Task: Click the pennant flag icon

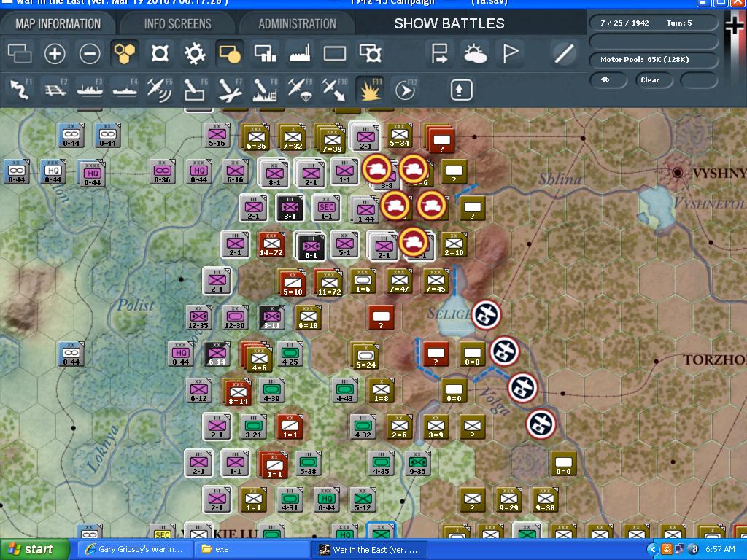Action: [x=510, y=53]
